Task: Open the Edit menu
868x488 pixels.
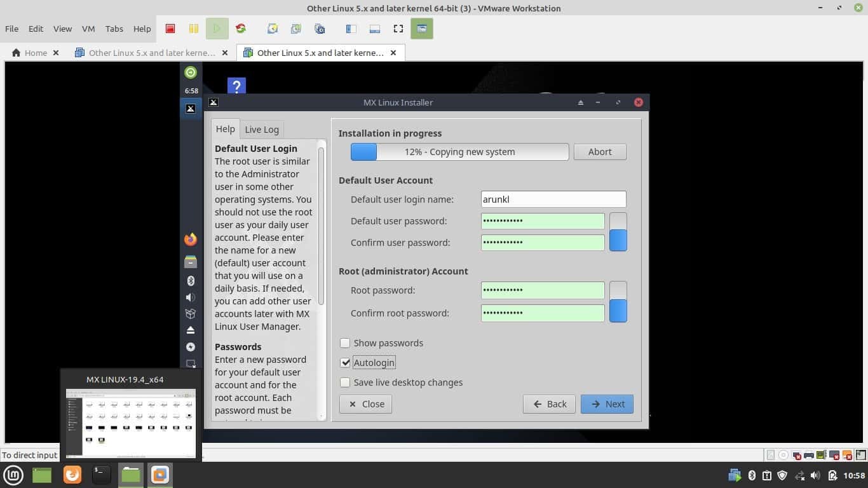Action: [36, 29]
